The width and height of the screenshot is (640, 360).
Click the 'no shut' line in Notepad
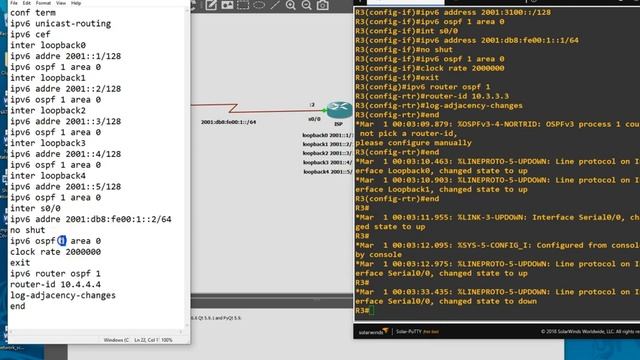[27, 230]
